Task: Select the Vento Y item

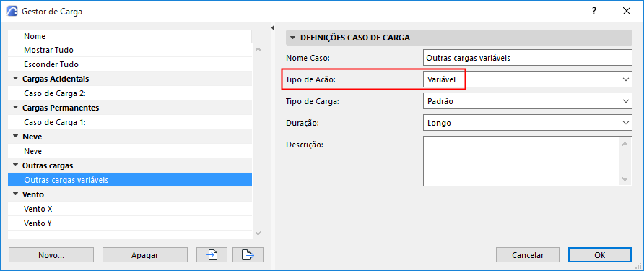Action: (x=130, y=223)
